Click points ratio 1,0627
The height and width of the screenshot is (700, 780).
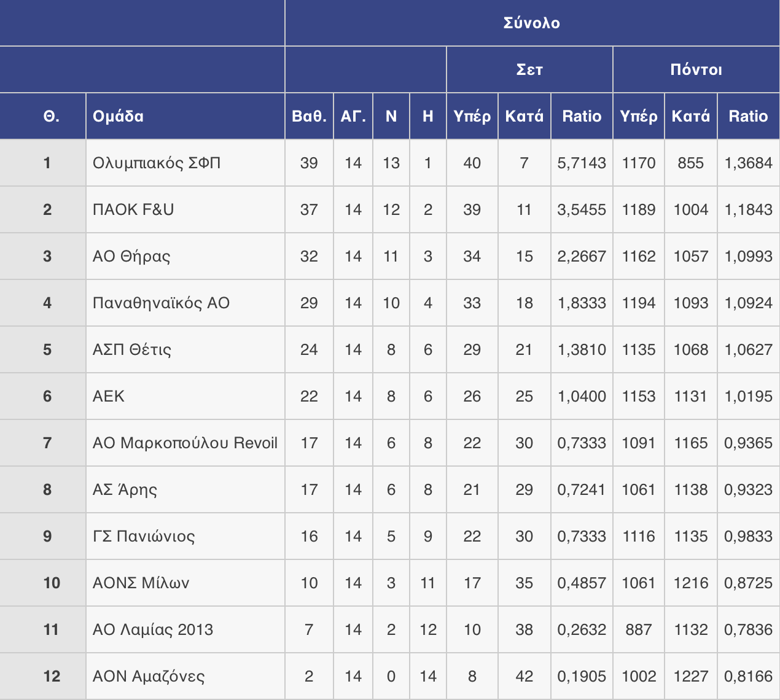pos(748,349)
